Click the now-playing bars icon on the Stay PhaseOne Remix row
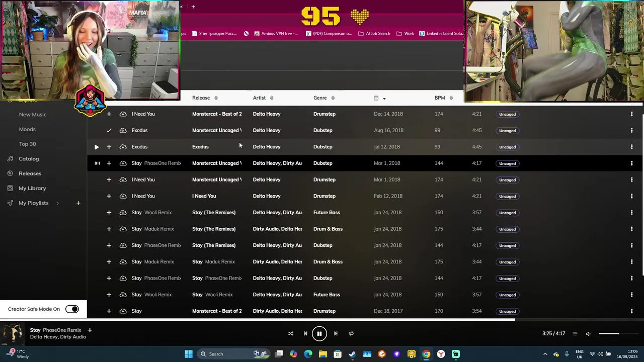The image size is (644, 362). (97, 163)
